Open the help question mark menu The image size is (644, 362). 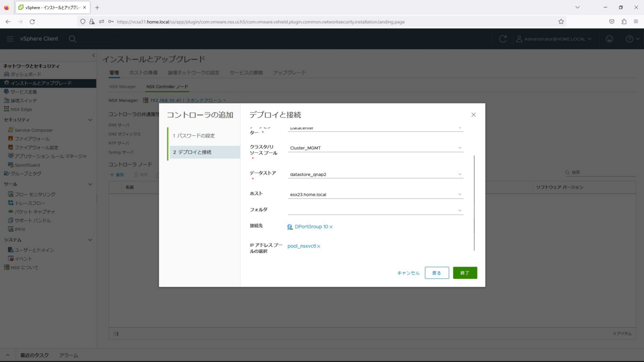point(632,39)
